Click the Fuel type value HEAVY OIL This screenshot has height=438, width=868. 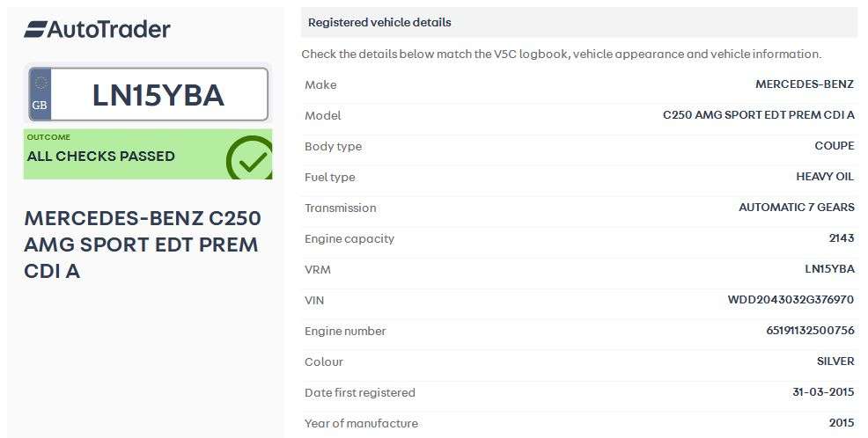tap(824, 177)
